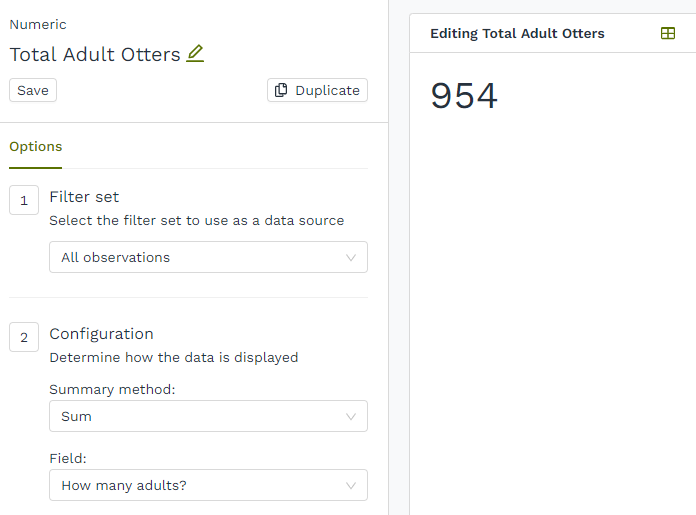The height and width of the screenshot is (515, 696).
Task: Click the Numeric widget type label
Action: click(38, 24)
